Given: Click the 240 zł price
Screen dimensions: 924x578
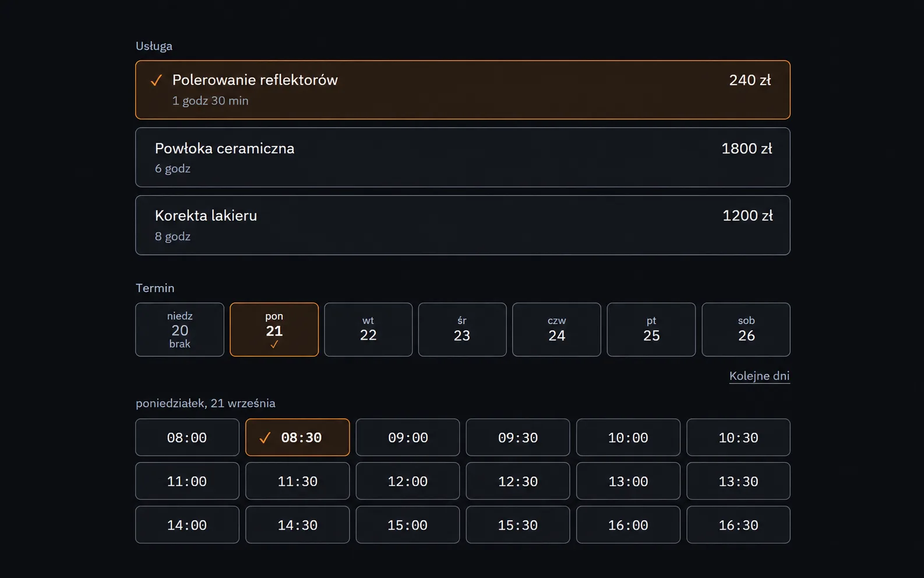Looking at the screenshot, I should [x=750, y=80].
